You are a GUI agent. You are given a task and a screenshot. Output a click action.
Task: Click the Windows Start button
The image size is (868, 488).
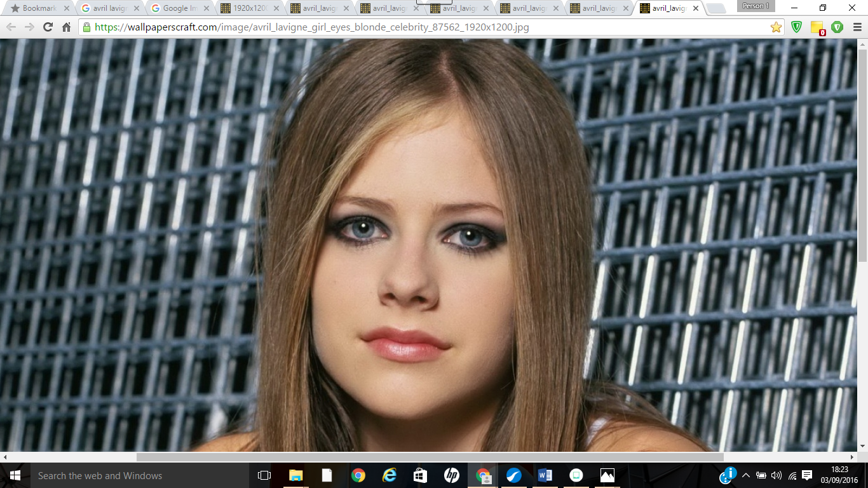click(15, 475)
